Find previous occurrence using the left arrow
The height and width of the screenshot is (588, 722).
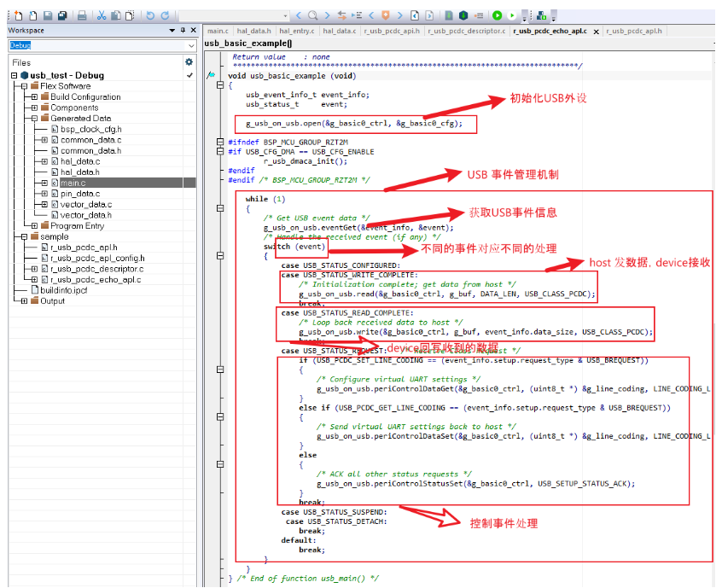click(299, 15)
